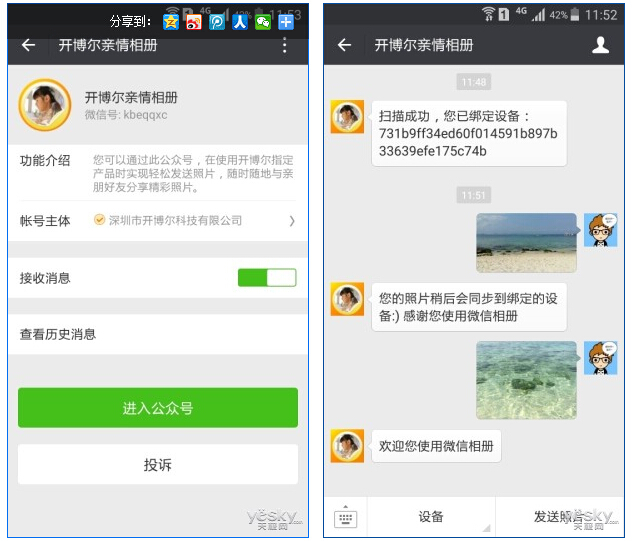This screenshot has width=632, height=541.
Task: Select the 您的照片稍后会同步 message bubble
Action: click(469, 307)
